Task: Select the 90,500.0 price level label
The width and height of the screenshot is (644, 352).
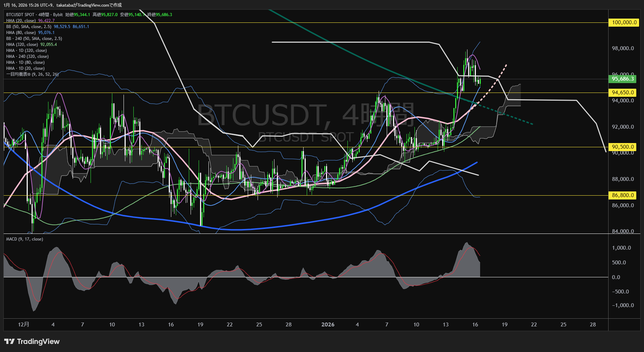Action: (623, 147)
